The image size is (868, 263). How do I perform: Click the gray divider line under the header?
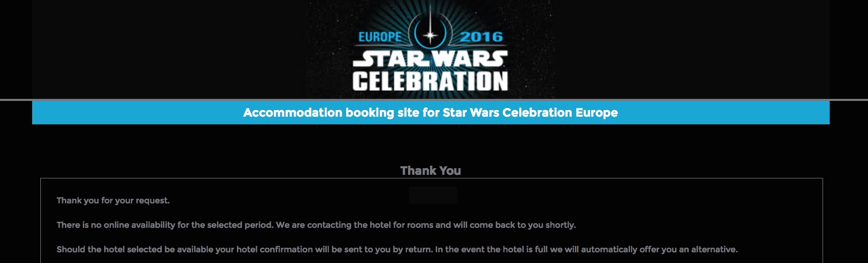click(x=434, y=100)
